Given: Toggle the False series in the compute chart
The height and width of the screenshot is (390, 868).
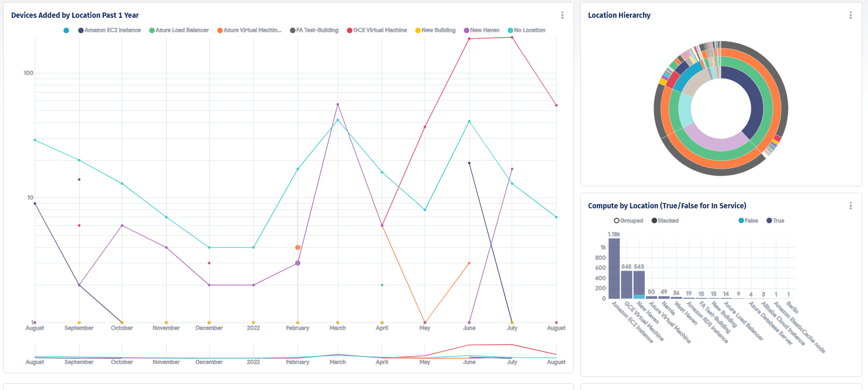Looking at the screenshot, I should point(748,221).
